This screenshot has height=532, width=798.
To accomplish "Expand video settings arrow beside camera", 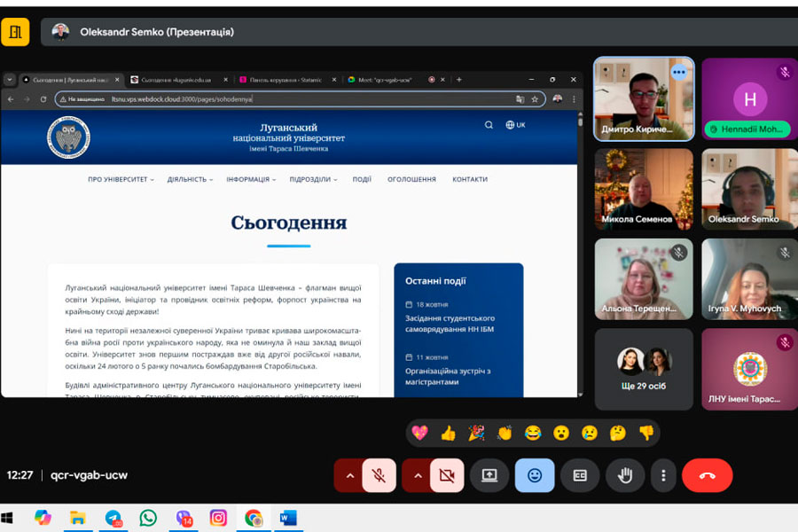I will 418,475.
